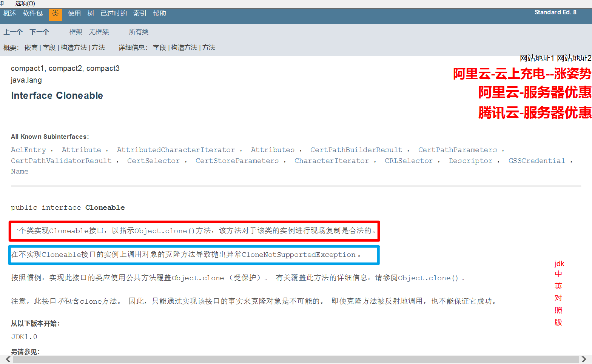
Task: Open the AclEntry subinterface link
Action: [x=28, y=150]
